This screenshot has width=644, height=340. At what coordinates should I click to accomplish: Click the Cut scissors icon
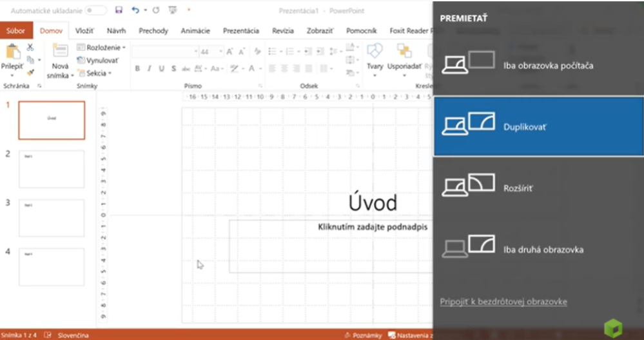coord(30,48)
